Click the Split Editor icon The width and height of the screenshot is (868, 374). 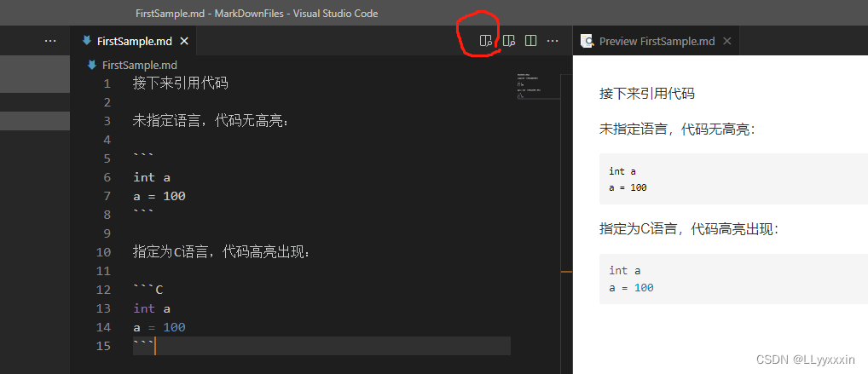[x=530, y=40]
